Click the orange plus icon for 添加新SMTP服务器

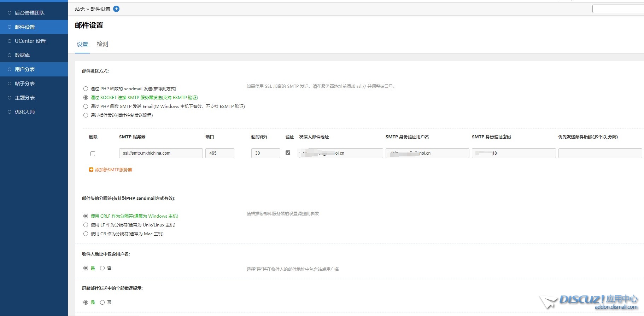(91, 170)
